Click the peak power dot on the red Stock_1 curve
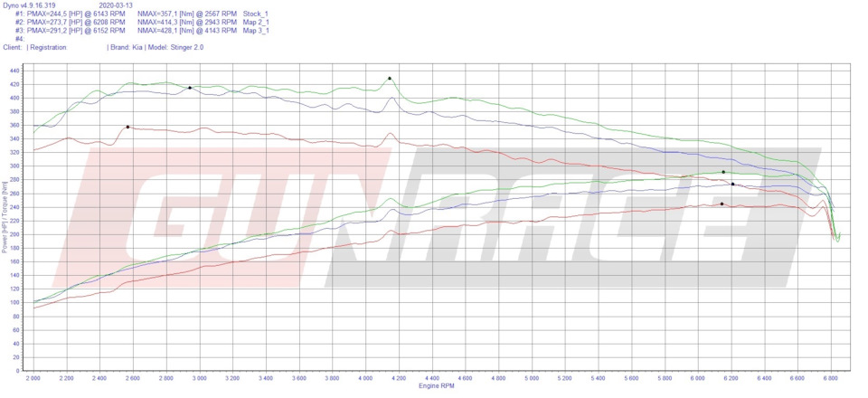 722,204
